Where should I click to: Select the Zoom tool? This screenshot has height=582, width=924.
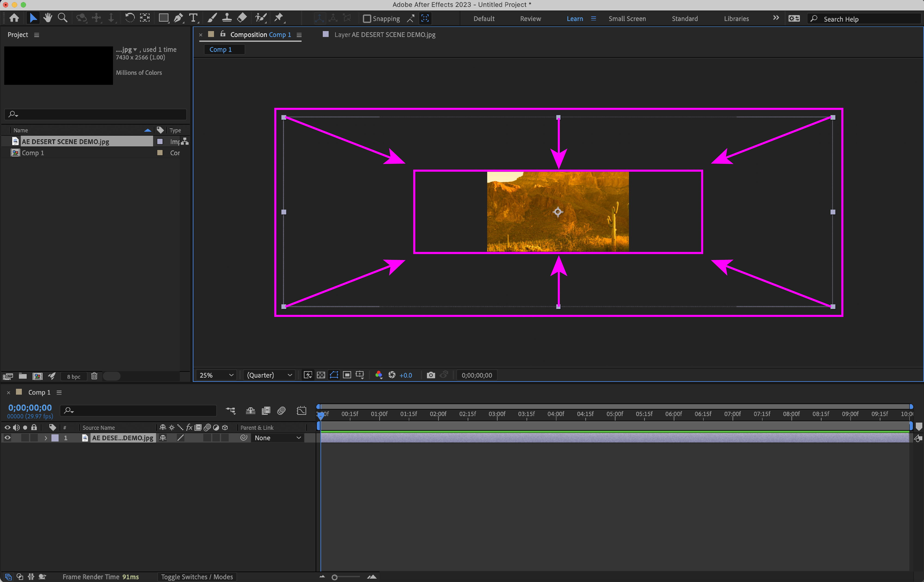(x=63, y=18)
